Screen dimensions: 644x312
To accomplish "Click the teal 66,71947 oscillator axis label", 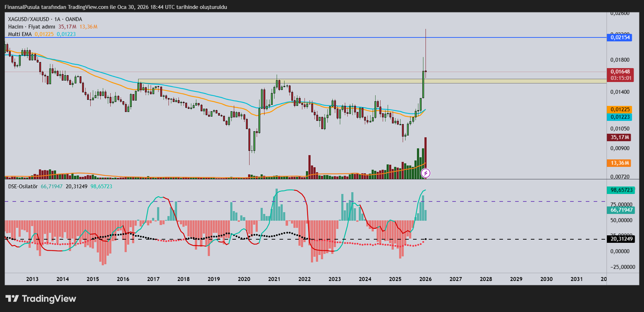I will tap(621, 210).
